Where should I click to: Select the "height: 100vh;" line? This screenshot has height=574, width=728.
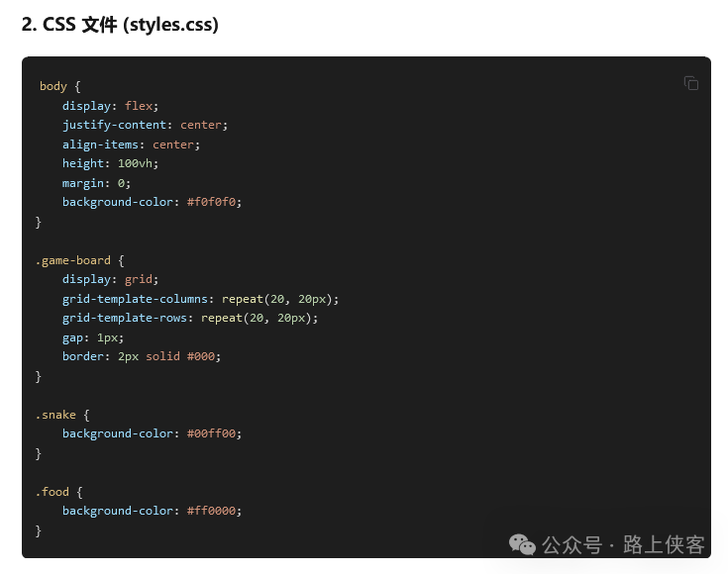pyautogui.click(x=111, y=163)
